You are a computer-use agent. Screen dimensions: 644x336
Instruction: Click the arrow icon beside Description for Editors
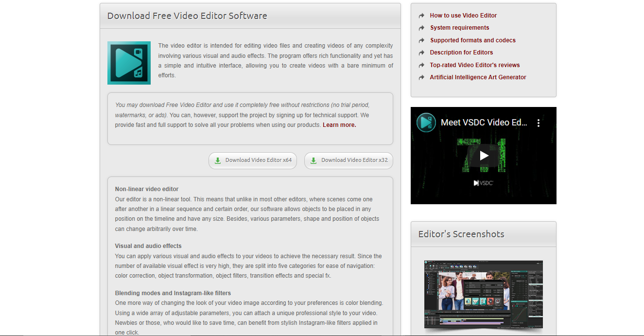point(421,53)
